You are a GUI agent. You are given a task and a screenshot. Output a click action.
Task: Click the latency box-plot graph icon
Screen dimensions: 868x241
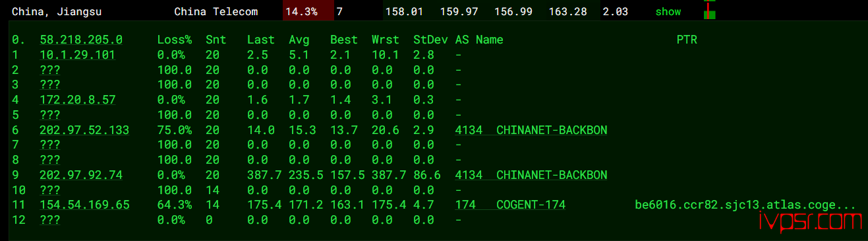click(x=709, y=10)
